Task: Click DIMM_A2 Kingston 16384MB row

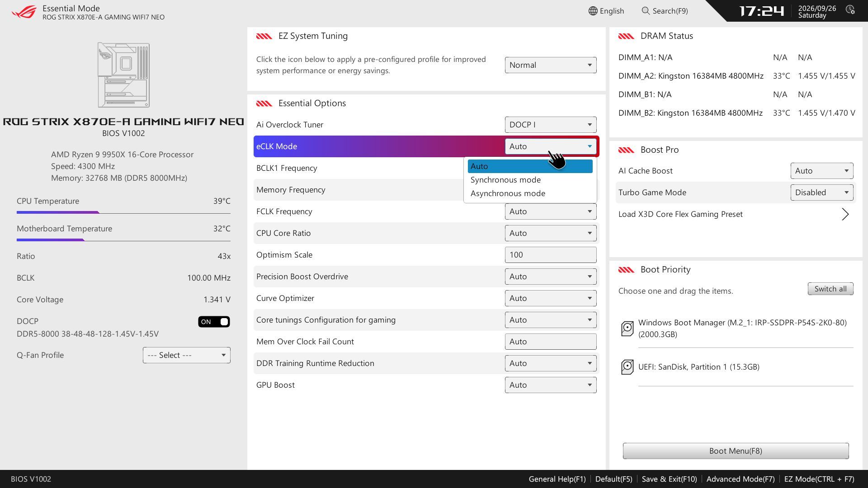Action: coord(737,76)
